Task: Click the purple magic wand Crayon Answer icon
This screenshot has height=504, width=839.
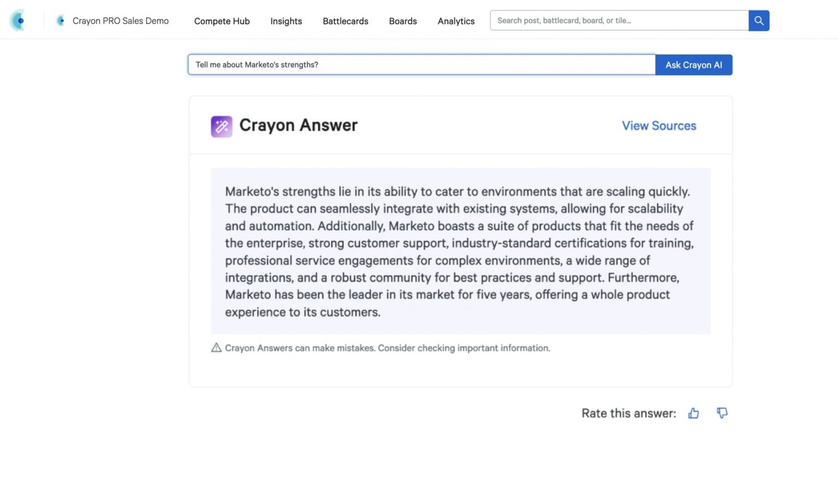Action: coord(221,126)
